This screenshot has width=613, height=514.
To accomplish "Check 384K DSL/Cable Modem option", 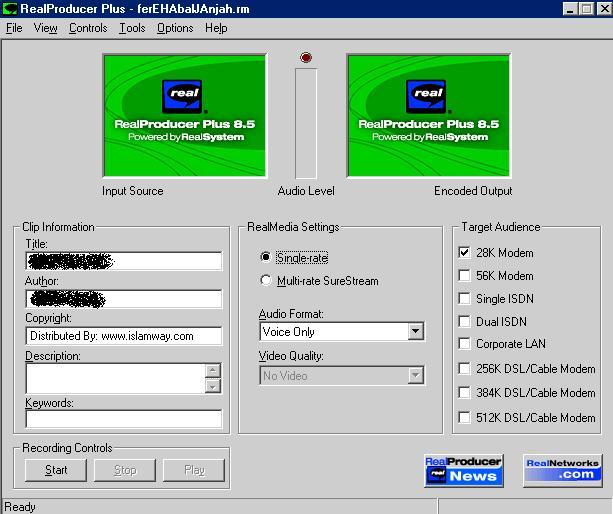I will coord(464,392).
